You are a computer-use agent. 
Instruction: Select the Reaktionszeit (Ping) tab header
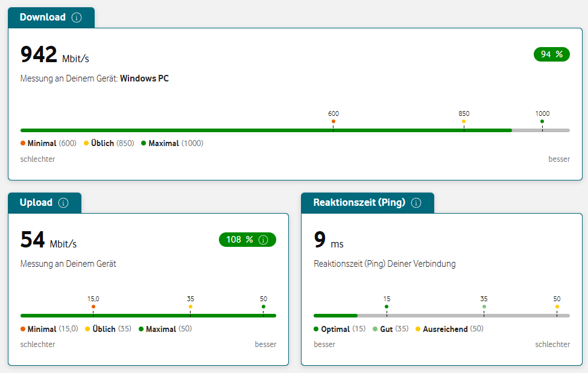pos(359,203)
